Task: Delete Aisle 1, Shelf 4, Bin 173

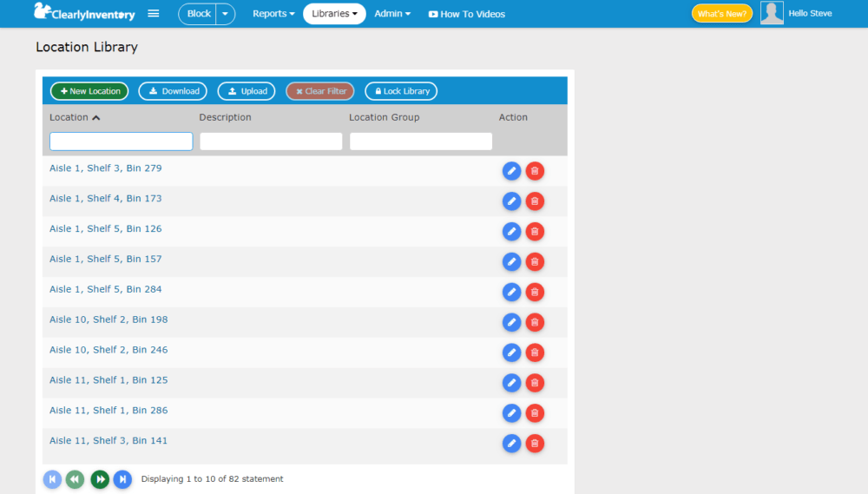Action: pyautogui.click(x=535, y=201)
